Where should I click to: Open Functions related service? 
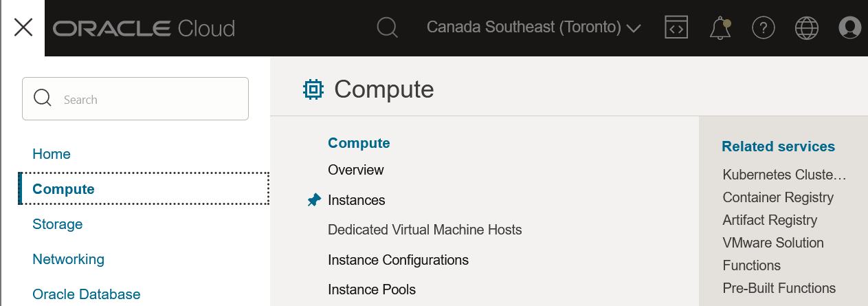(x=752, y=265)
